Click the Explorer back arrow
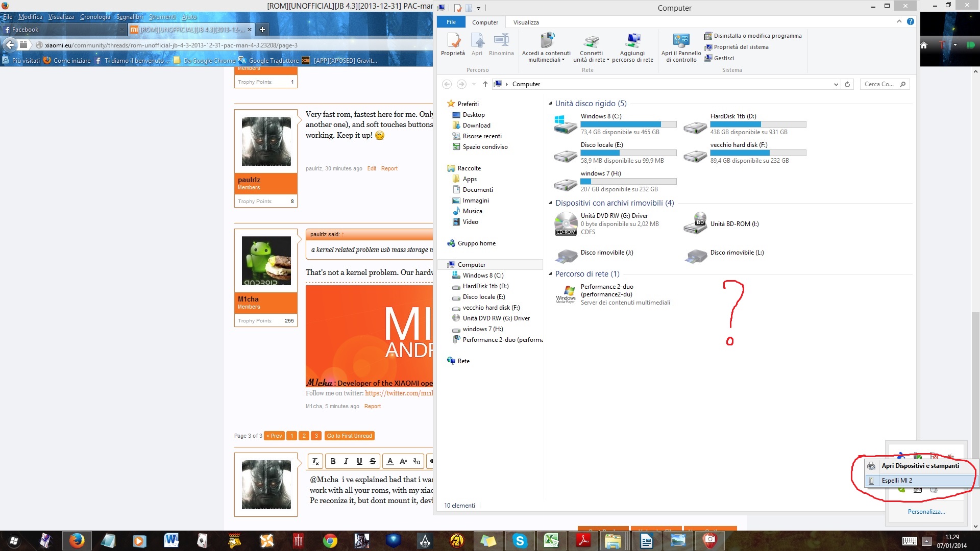 pos(447,84)
